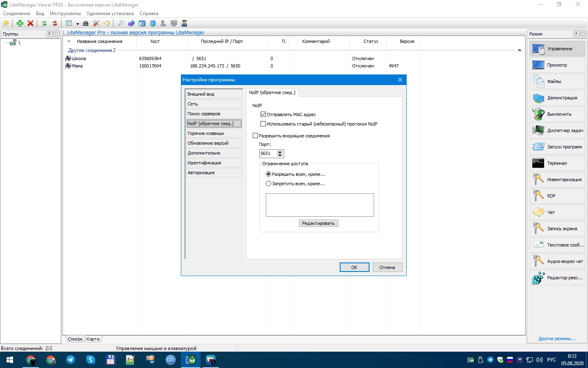588x368 pixels.
Task: Click LiteManager Pro full version link
Action: point(136,33)
